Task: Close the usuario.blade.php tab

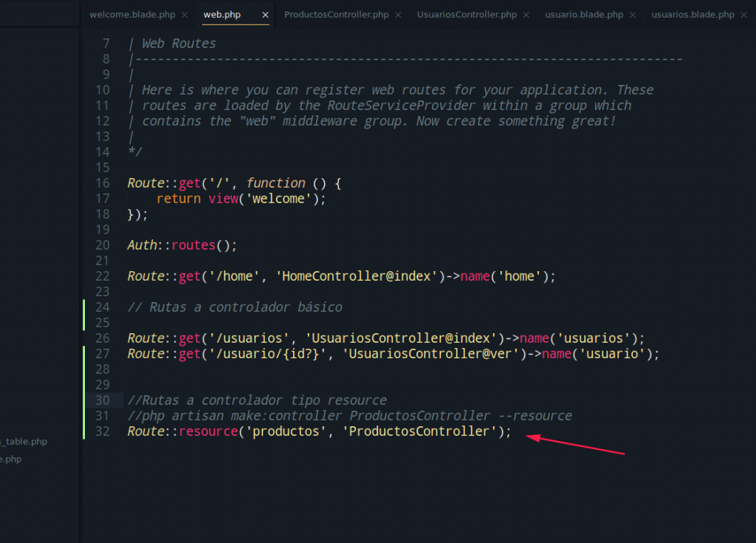Action: tap(633, 15)
